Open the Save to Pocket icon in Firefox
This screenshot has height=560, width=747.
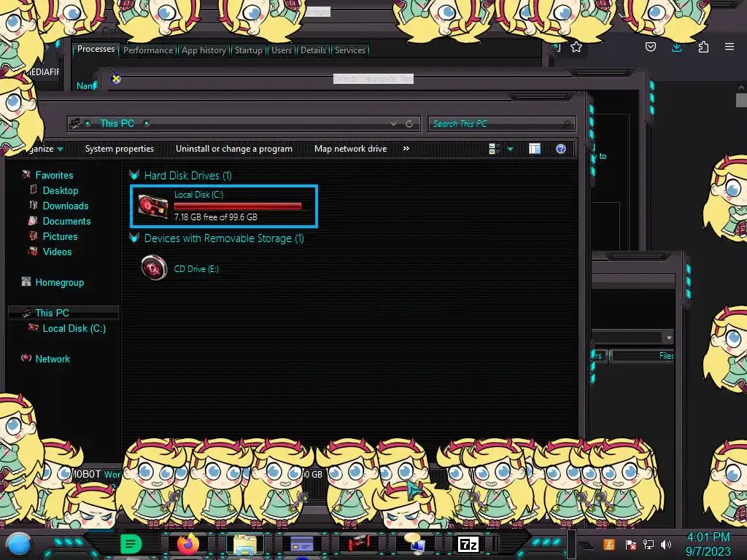tap(651, 47)
